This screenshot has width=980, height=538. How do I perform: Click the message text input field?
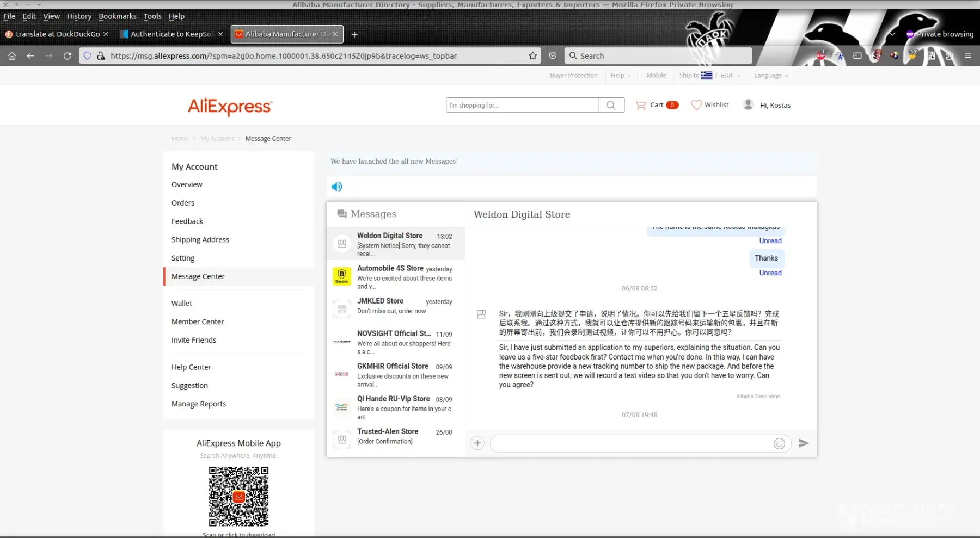coord(632,444)
